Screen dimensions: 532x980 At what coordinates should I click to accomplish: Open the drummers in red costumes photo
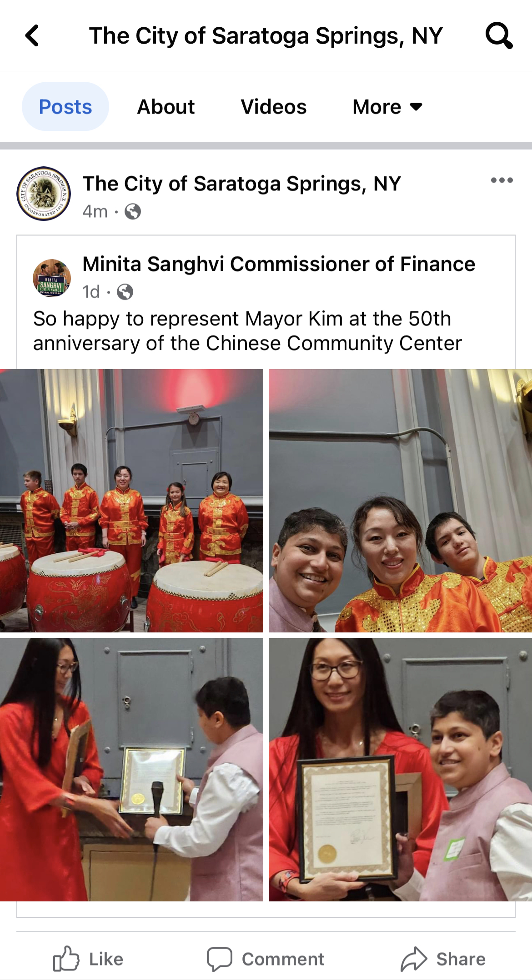point(131,501)
